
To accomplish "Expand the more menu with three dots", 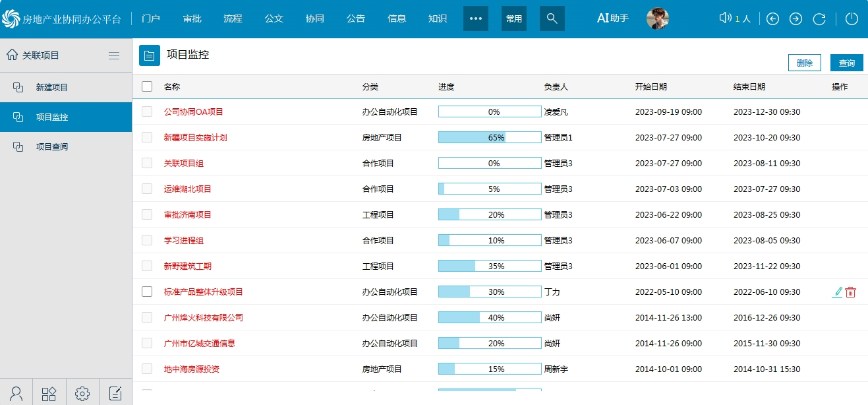I will click(x=476, y=18).
